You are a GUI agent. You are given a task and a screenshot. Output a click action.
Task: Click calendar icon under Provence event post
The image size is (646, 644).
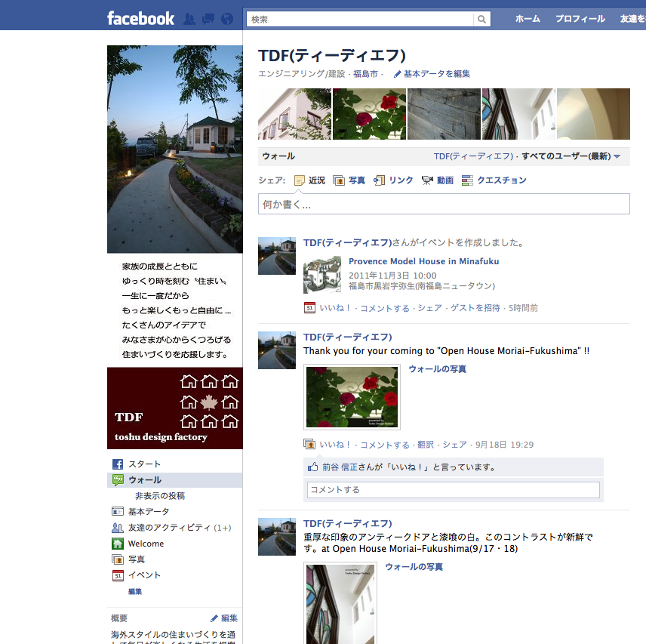pyautogui.click(x=309, y=308)
